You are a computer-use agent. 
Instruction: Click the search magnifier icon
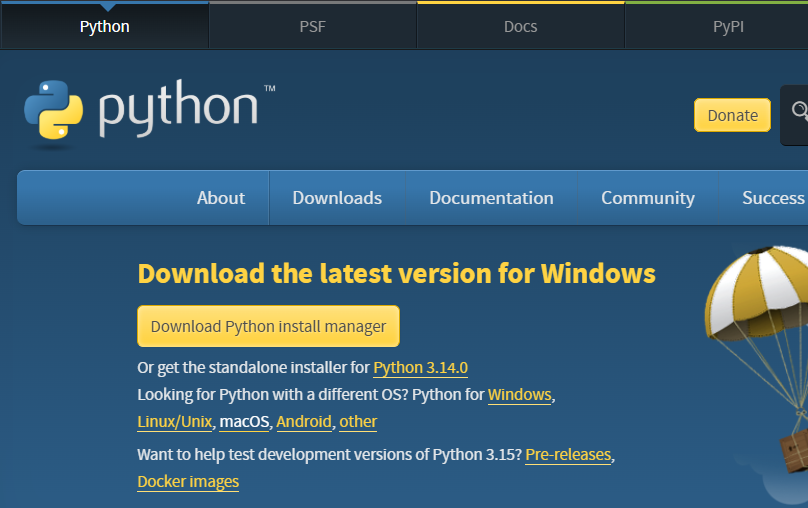tap(800, 111)
